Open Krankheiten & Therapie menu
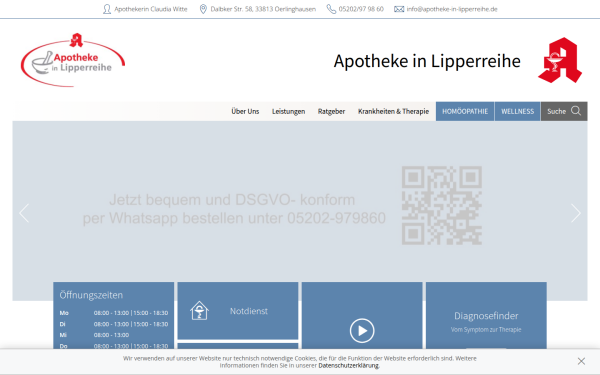Image resolution: width=600 pixels, height=375 pixels. (393, 111)
